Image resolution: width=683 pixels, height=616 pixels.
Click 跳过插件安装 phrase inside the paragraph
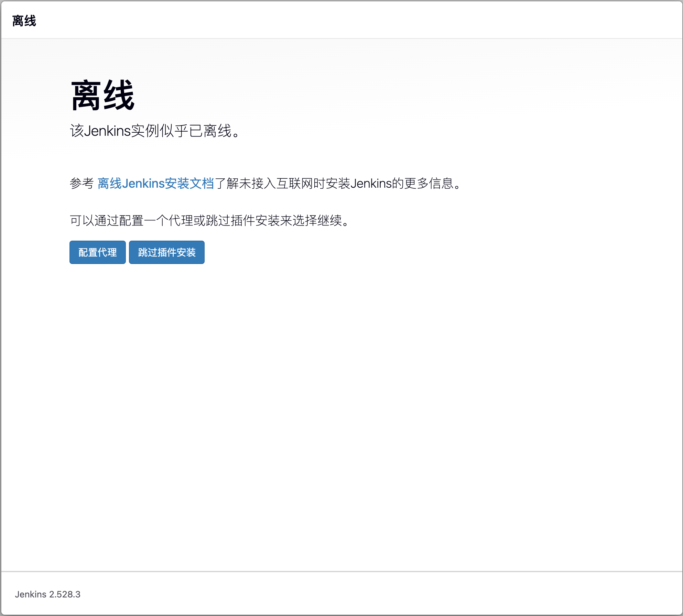pos(242,220)
